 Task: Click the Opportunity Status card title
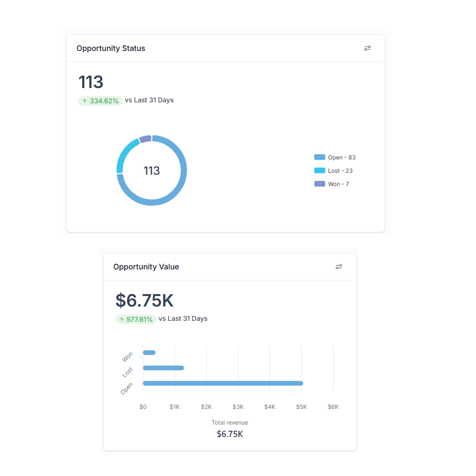111,48
